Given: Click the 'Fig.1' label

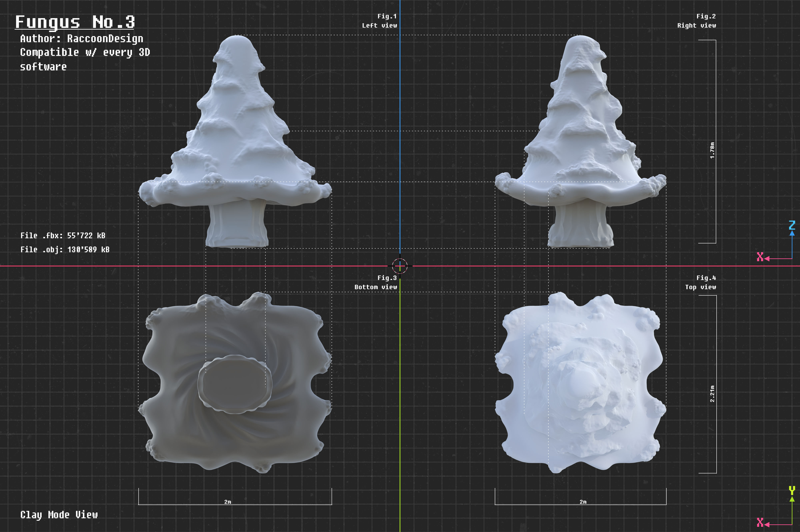Looking at the screenshot, I should [387, 16].
